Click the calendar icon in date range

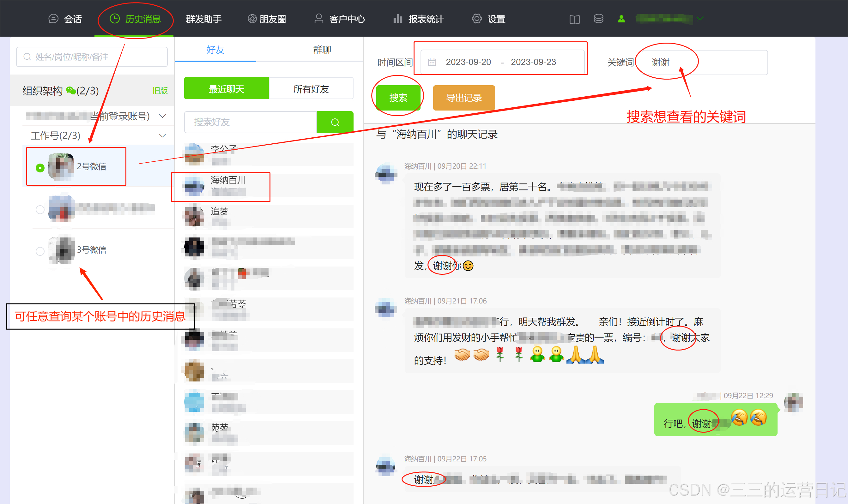pyautogui.click(x=432, y=62)
